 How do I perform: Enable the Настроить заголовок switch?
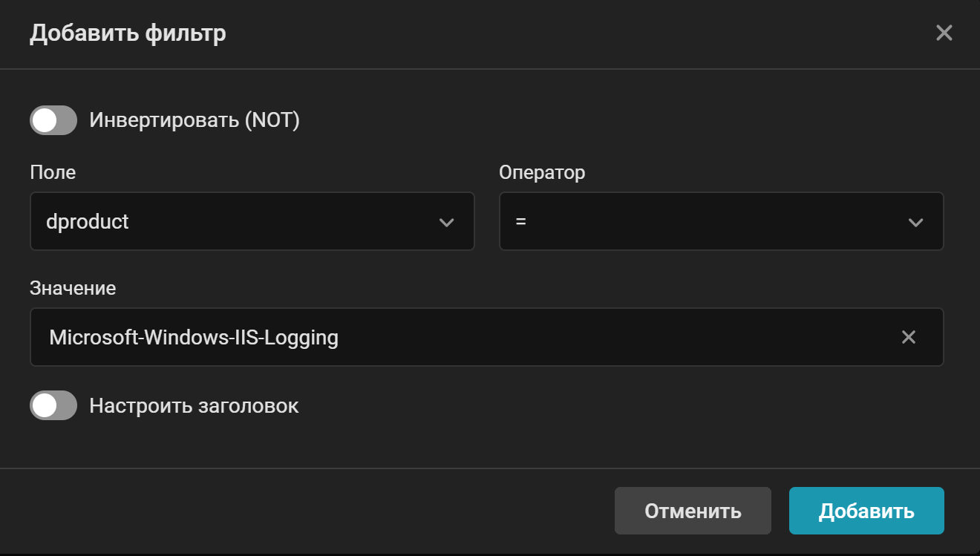click(x=53, y=405)
